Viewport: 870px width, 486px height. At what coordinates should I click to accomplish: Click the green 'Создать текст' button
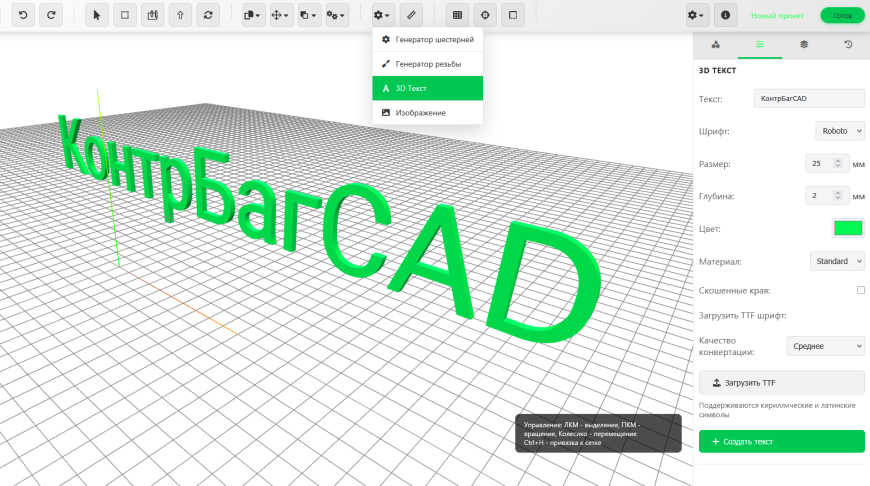tap(782, 442)
